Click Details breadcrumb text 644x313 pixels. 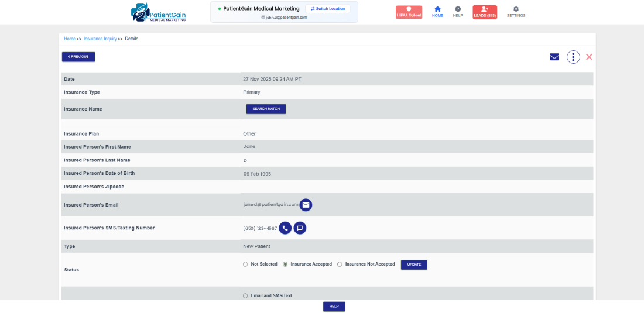(131, 39)
